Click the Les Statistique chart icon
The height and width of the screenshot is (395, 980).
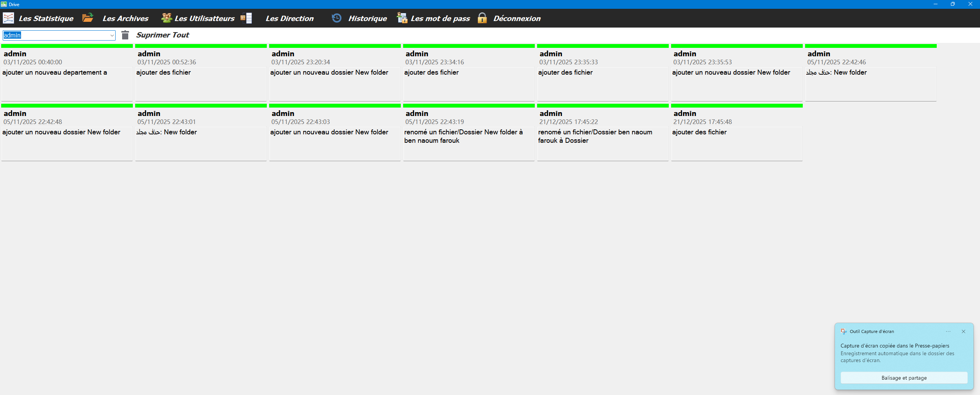click(8, 18)
